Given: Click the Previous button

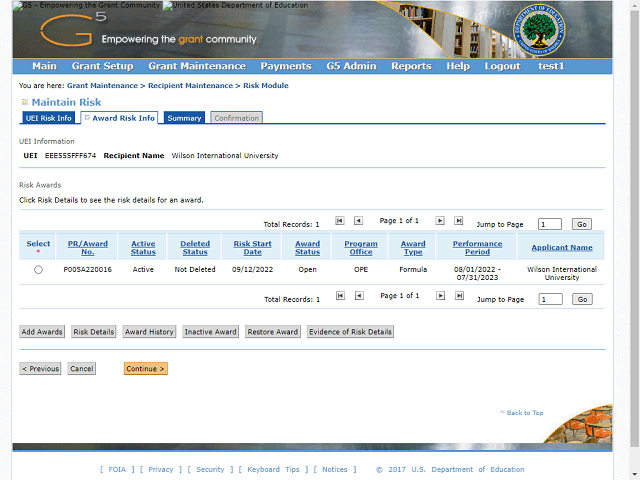Looking at the screenshot, I should [x=40, y=369].
